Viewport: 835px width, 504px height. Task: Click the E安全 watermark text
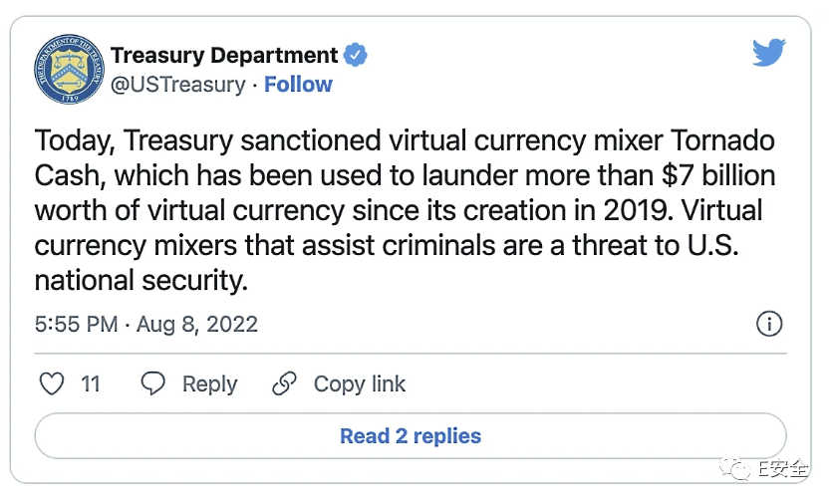coord(783,468)
